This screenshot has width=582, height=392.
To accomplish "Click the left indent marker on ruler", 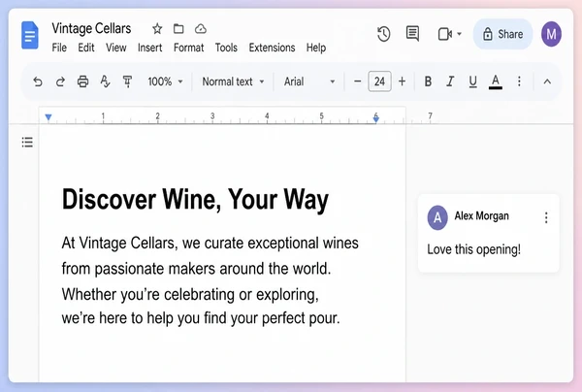I will (48, 117).
